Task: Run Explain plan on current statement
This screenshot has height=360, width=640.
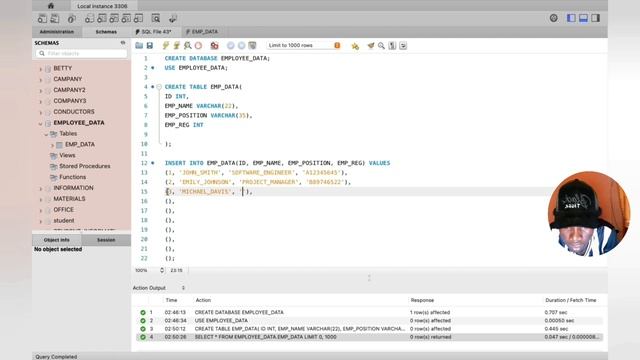Action: 187,45
